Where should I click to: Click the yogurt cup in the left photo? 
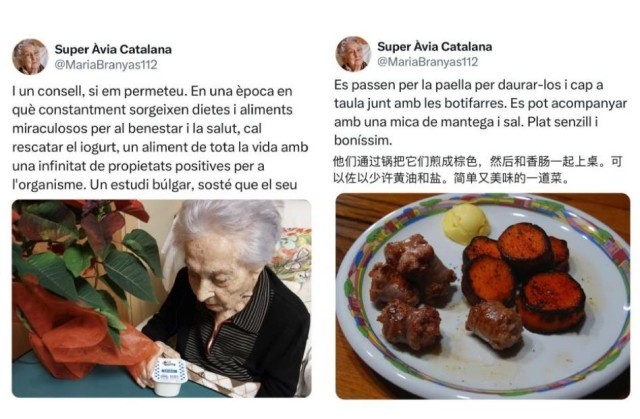(x=169, y=377)
